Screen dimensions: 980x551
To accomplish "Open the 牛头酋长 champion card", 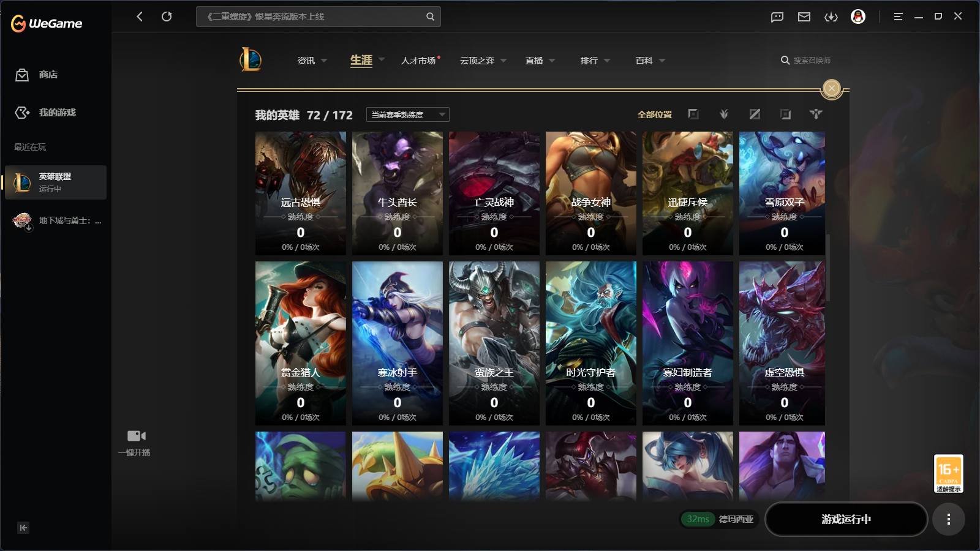I will 398,193.
